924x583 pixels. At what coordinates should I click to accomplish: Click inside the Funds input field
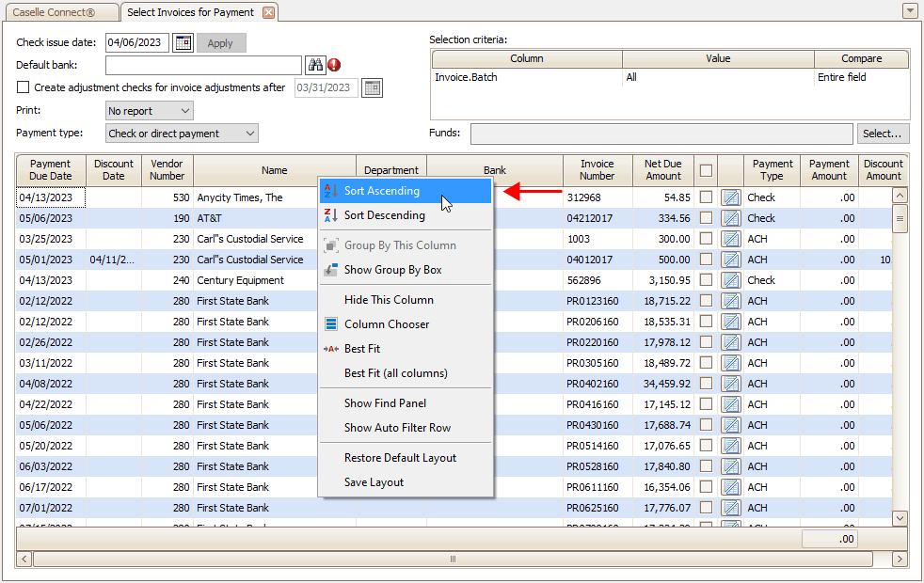[659, 133]
